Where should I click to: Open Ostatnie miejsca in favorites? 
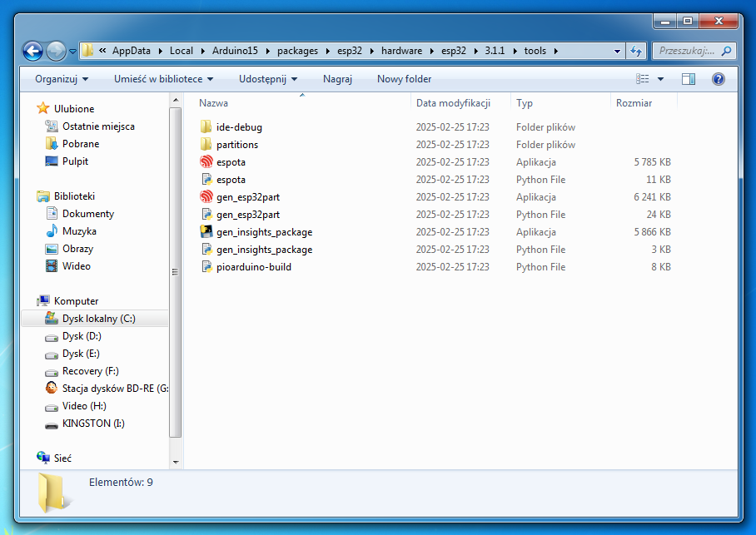[98, 126]
